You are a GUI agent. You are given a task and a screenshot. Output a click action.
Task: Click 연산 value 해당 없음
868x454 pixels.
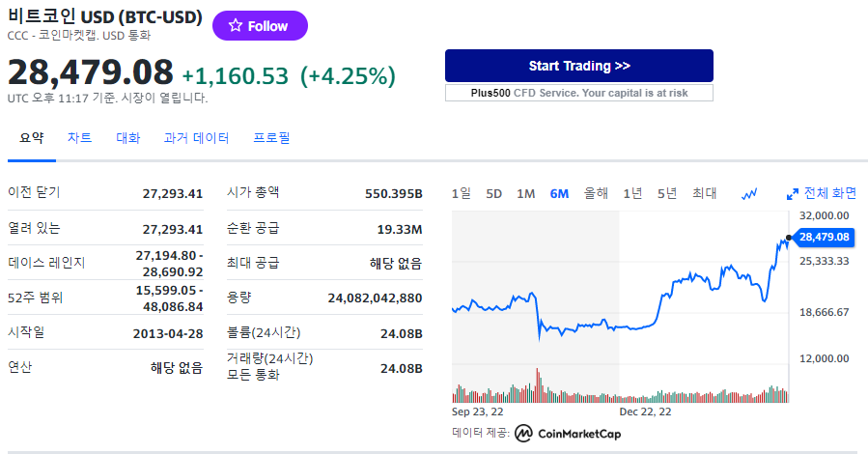click(x=177, y=368)
